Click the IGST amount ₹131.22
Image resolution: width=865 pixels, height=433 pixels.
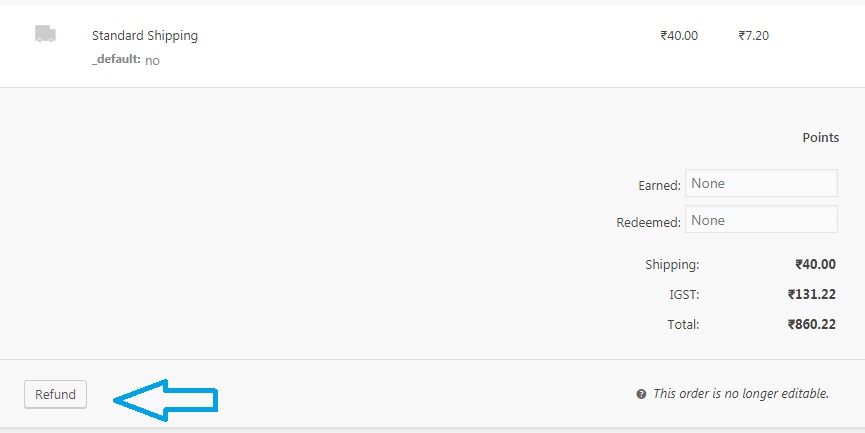pos(811,295)
